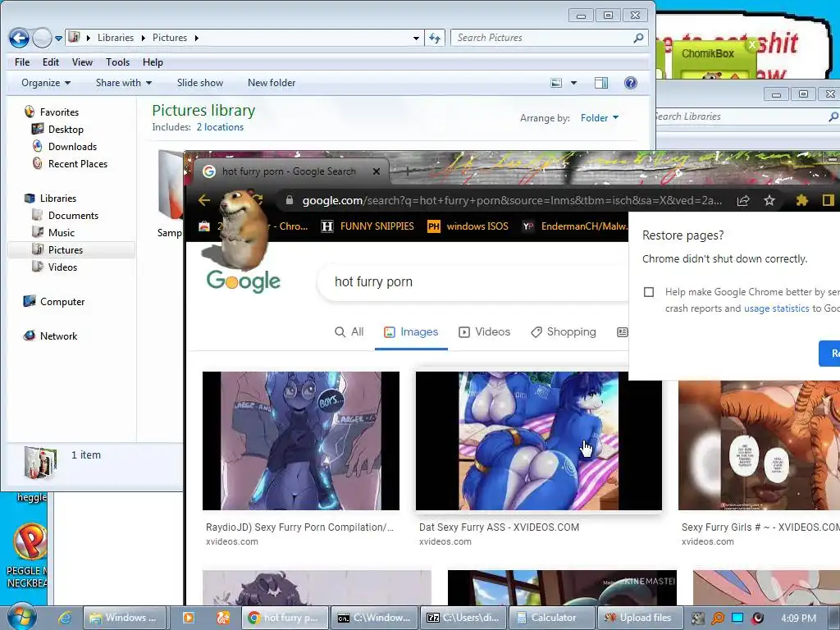Click the Chrome address bar URL
Viewport: 840px width, 630px height.
[512, 201]
